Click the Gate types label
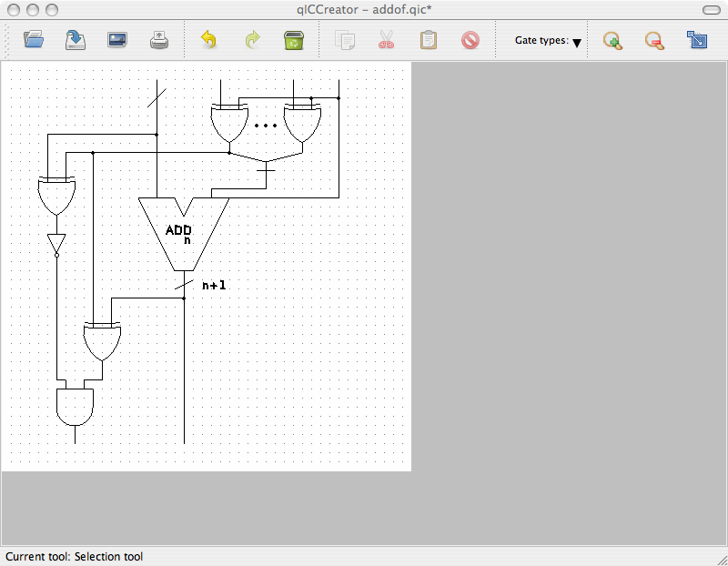728x566 pixels. (x=541, y=40)
